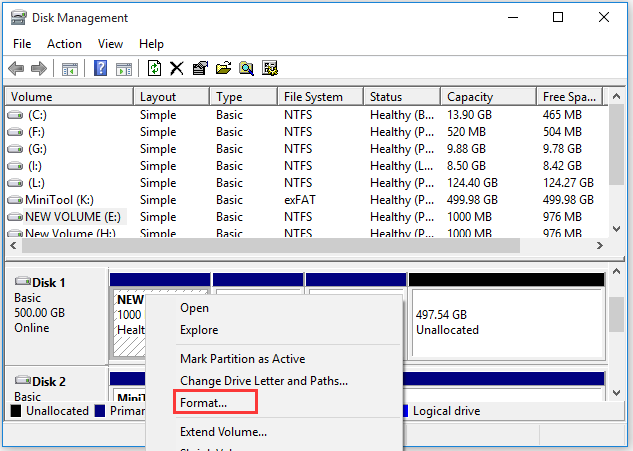Sort by Volume column header
The height and width of the screenshot is (451, 633).
click(x=69, y=97)
